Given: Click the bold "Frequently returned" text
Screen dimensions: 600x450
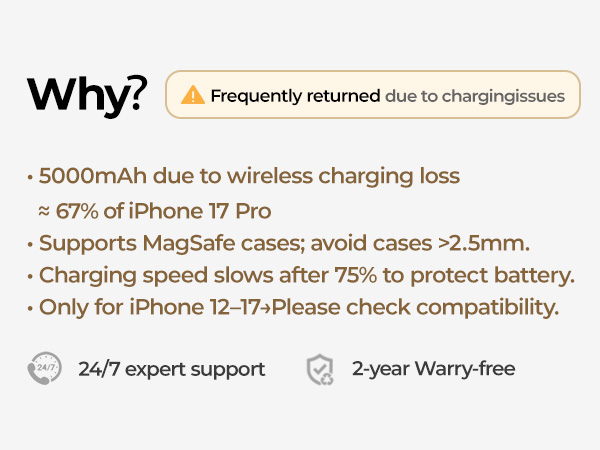Looking at the screenshot, I should 295,96.
